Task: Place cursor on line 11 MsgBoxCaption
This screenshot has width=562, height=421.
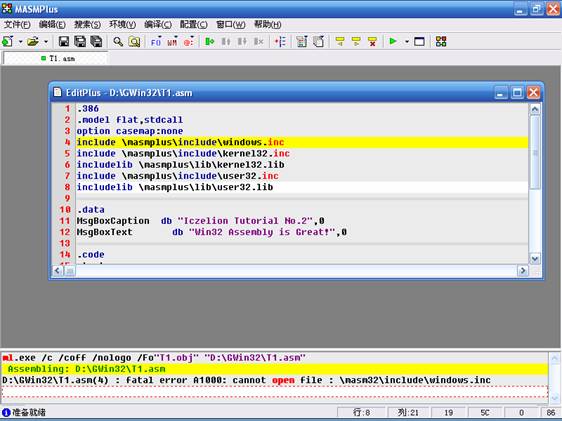Action: click(x=113, y=221)
